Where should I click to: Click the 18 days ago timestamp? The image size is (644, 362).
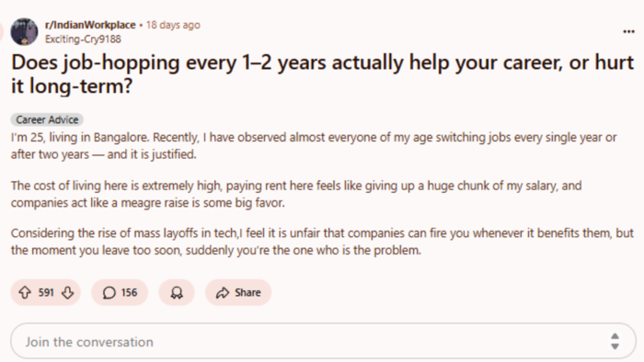pos(173,25)
